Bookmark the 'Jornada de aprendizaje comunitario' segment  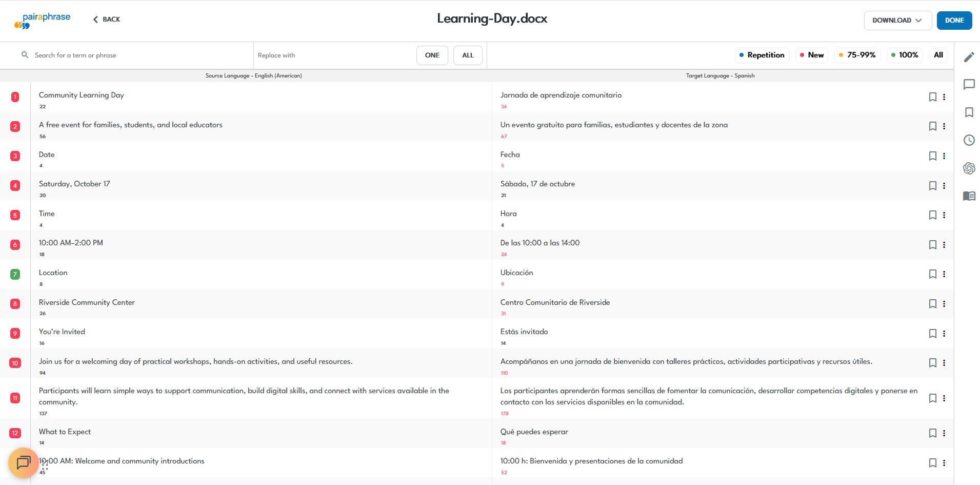click(x=933, y=97)
